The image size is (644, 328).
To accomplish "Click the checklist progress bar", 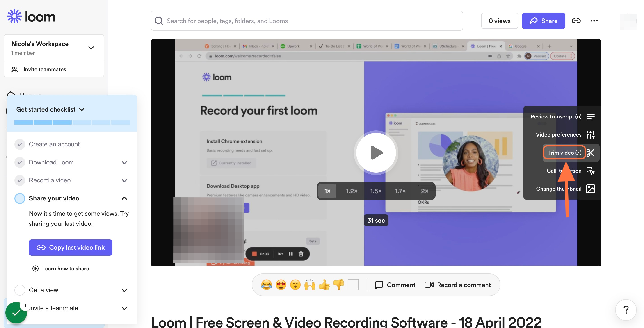I will click(72, 122).
